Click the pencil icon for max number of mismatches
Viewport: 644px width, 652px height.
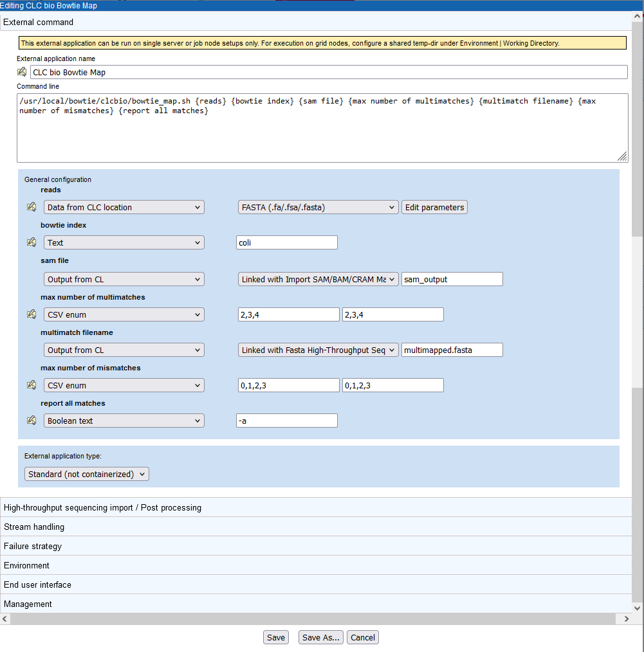(x=31, y=385)
